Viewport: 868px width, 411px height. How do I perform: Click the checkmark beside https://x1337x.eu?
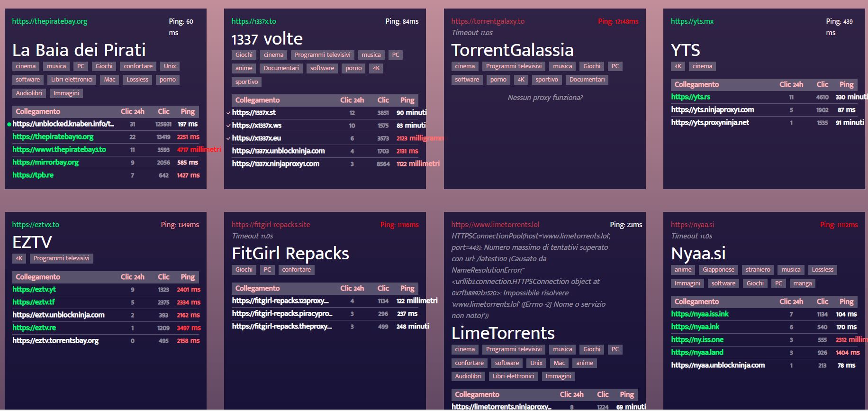pos(228,138)
